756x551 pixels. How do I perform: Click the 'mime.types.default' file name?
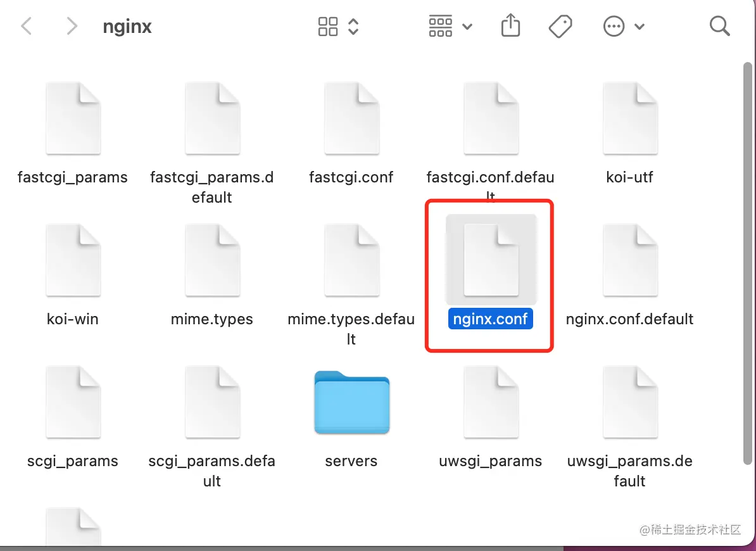coord(351,329)
